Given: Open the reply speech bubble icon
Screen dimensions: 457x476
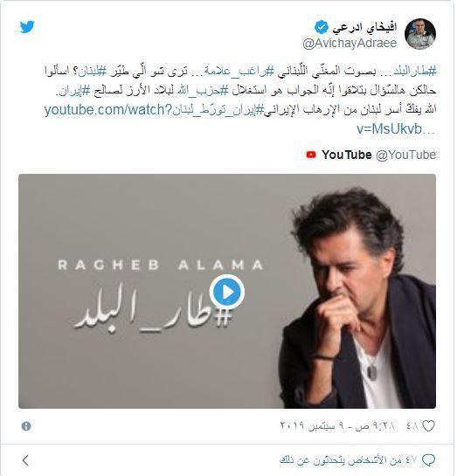Looking at the screenshot, I should coord(428,460).
